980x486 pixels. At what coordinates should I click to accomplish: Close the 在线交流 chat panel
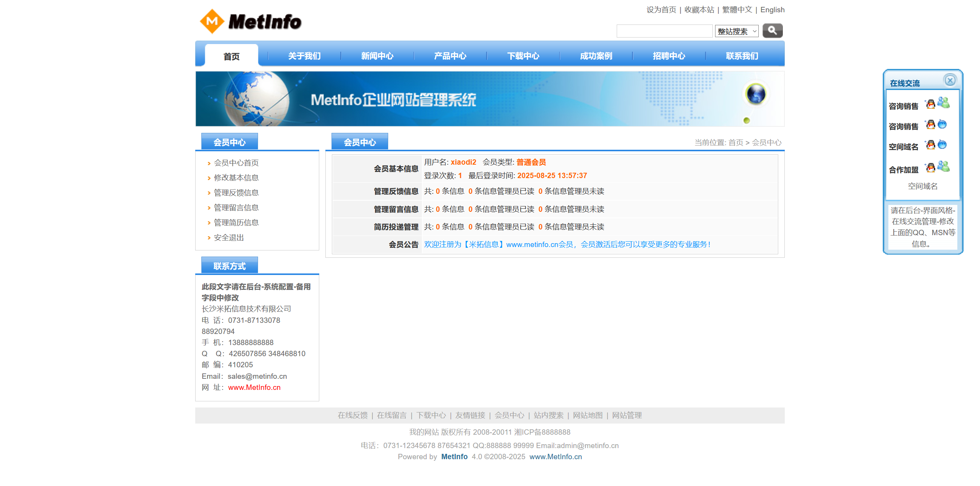(x=951, y=80)
